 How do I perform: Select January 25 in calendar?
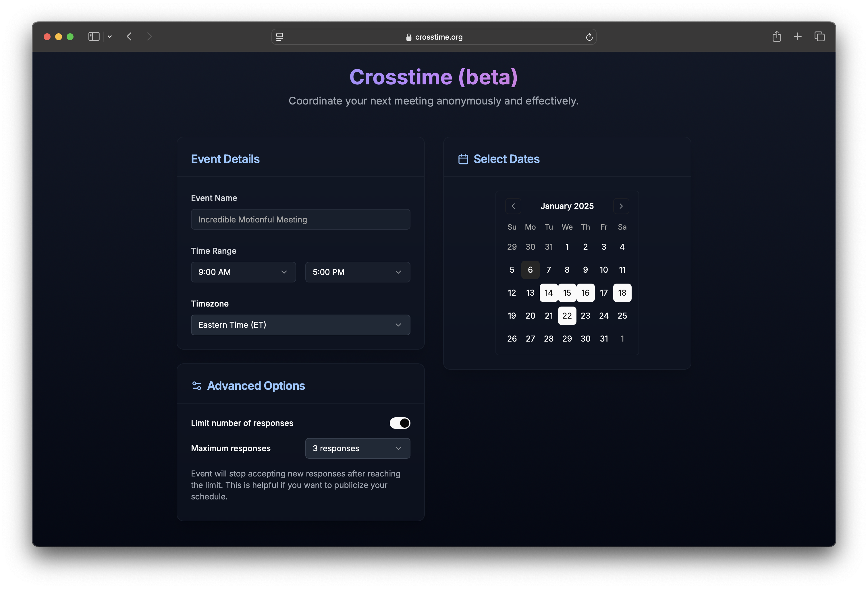coord(622,316)
